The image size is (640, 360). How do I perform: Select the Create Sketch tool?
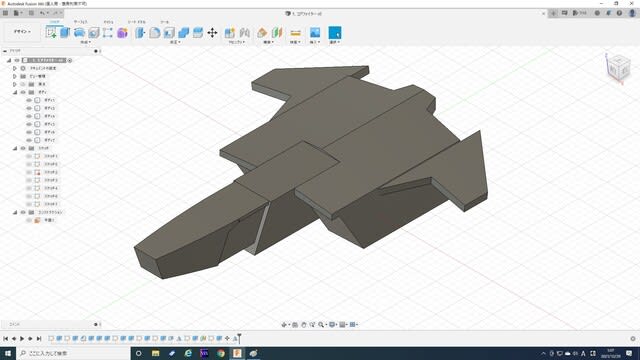coord(51,33)
